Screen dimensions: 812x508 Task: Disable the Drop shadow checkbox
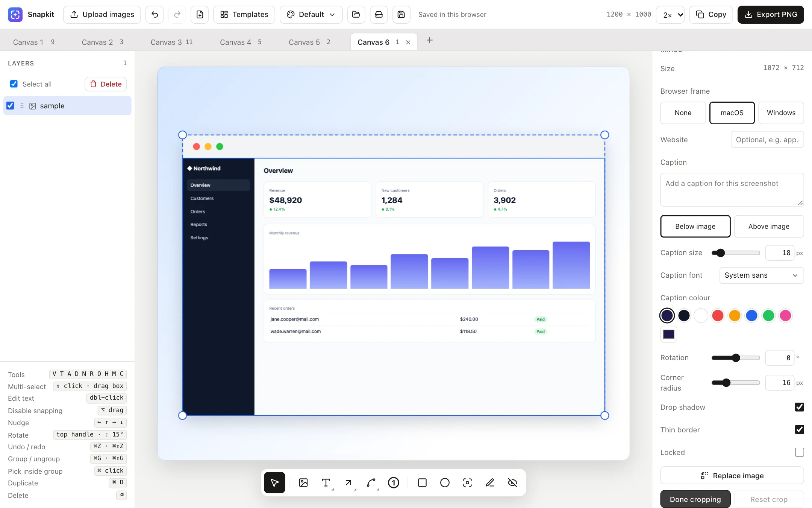tap(800, 407)
